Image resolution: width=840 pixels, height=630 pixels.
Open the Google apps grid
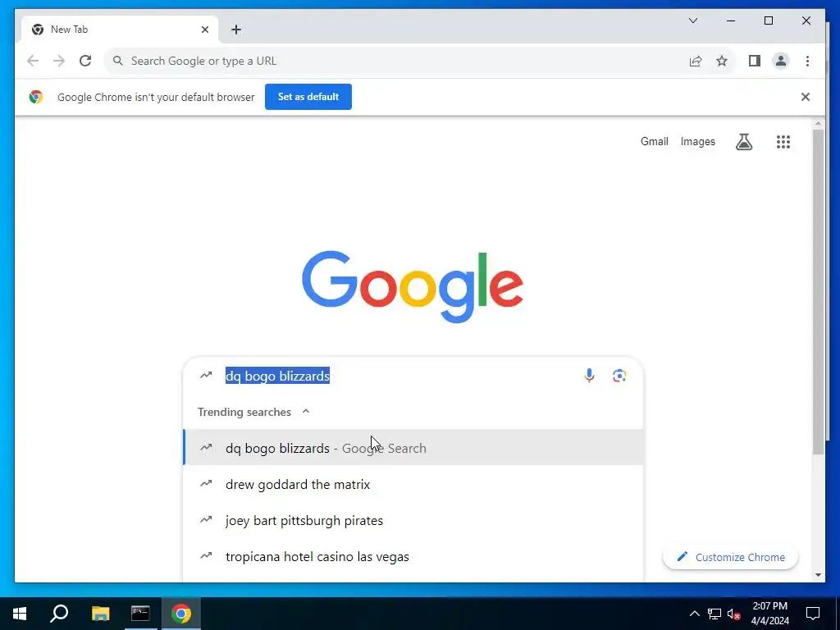pyautogui.click(x=783, y=142)
